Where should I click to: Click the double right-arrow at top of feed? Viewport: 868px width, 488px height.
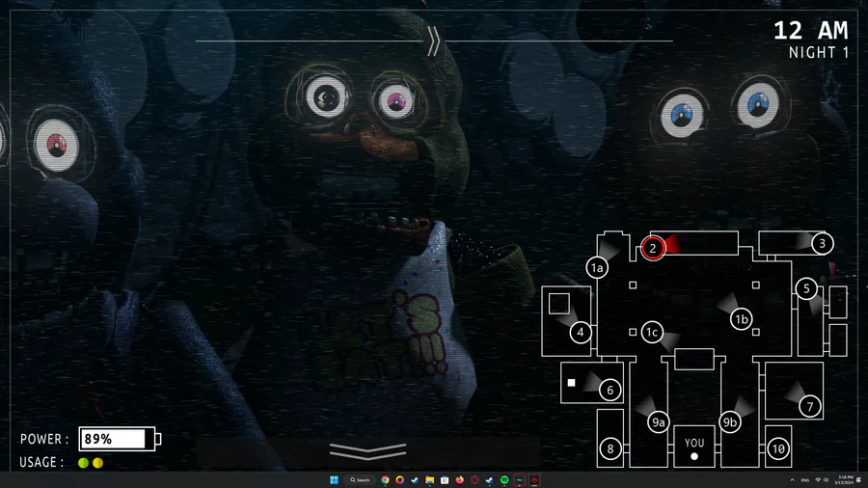pyautogui.click(x=433, y=41)
